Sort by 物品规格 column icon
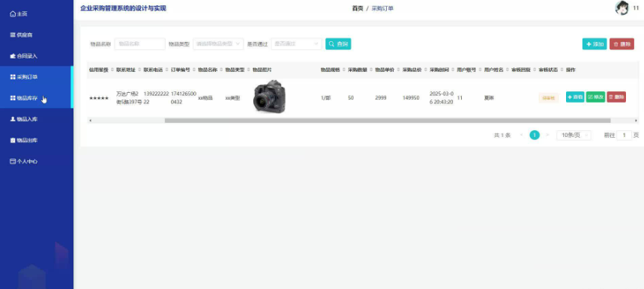This screenshot has height=289, width=644. (343, 70)
